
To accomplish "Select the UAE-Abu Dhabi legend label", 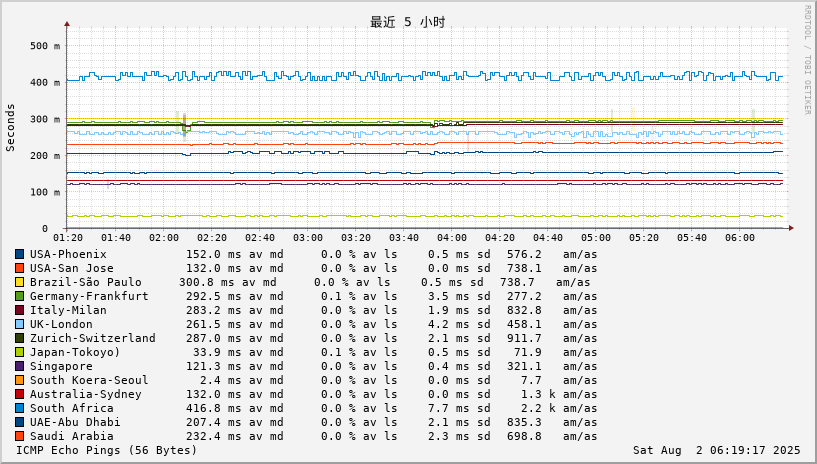I will tap(75, 423).
